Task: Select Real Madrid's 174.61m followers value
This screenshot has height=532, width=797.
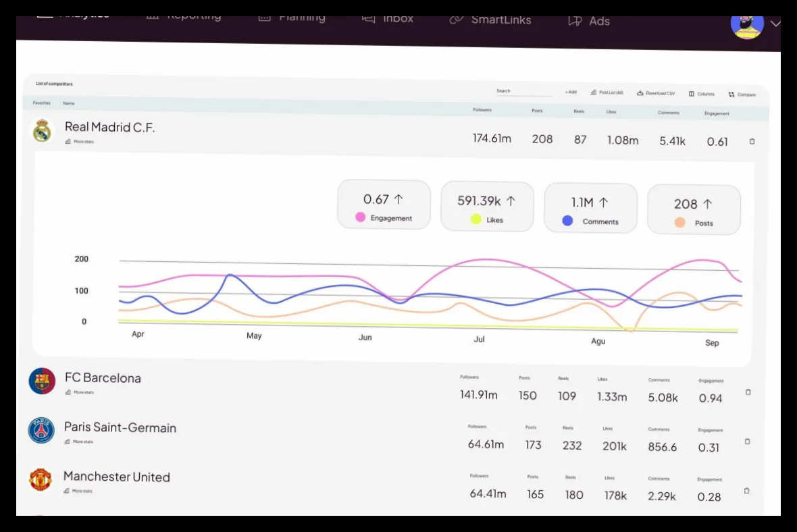Action: 492,138
